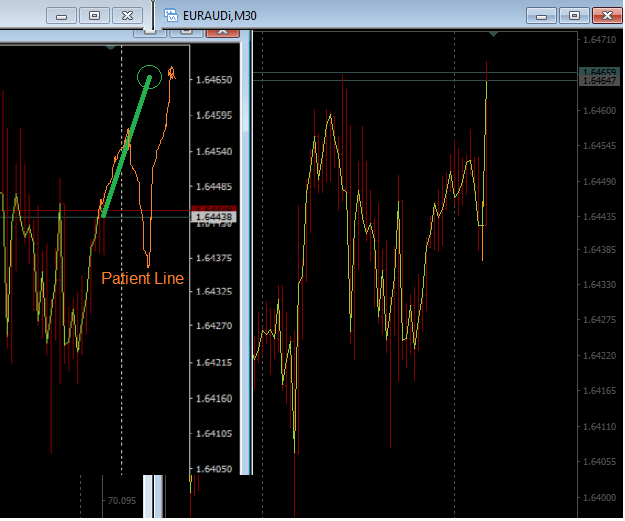The height and width of the screenshot is (521, 625).
Task: Click the 1.64385 price on right axis
Action: [x=599, y=250]
